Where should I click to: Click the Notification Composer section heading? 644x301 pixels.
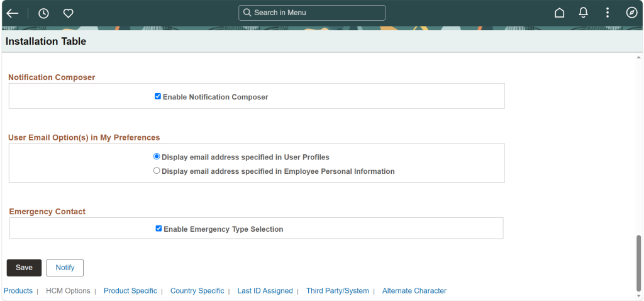pos(52,77)
